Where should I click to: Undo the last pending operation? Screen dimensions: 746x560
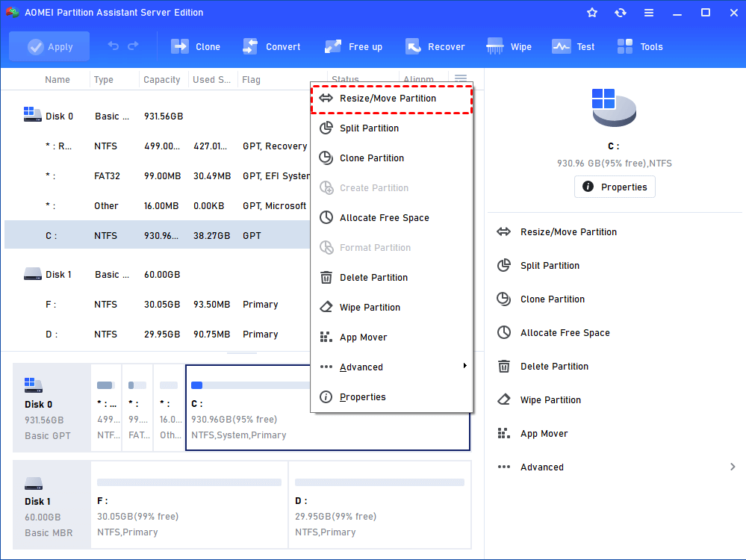pos(114,46)
